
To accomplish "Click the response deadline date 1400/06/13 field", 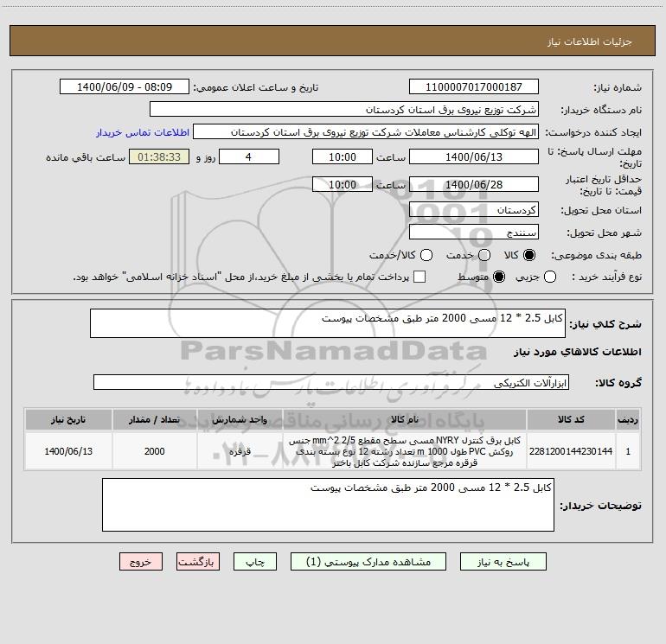I will pyautogui.click(x=474, y=156).
